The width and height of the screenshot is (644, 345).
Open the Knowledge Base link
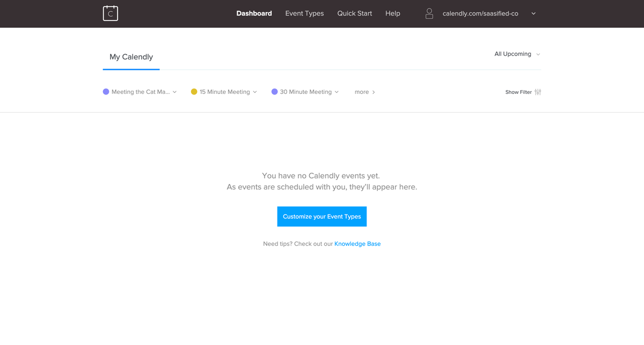point(357,244)
